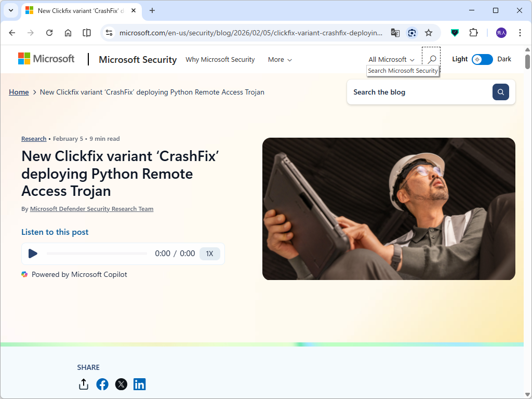Click the address bar URL
The height and width of the screenshot is (399, 532).
tap(251, 33)
